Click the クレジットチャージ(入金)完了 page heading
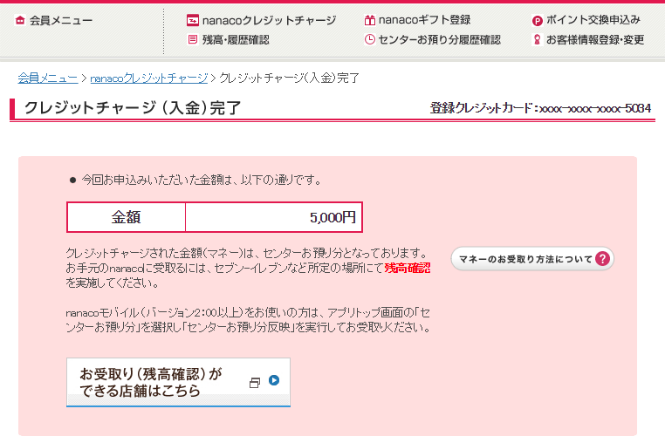The width and height of the screenshot is (665, 443). [x=132, y=108]
